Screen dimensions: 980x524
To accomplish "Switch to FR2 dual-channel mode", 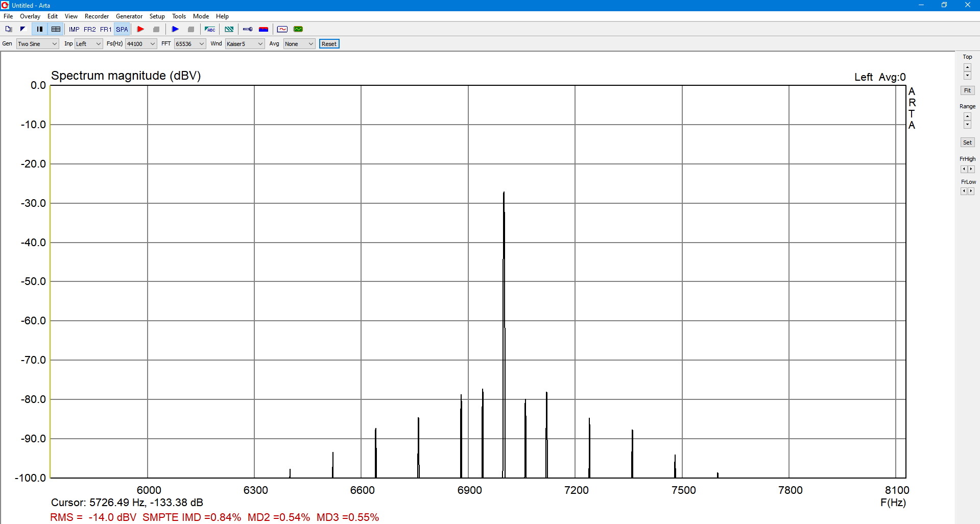I will [89, 29].
